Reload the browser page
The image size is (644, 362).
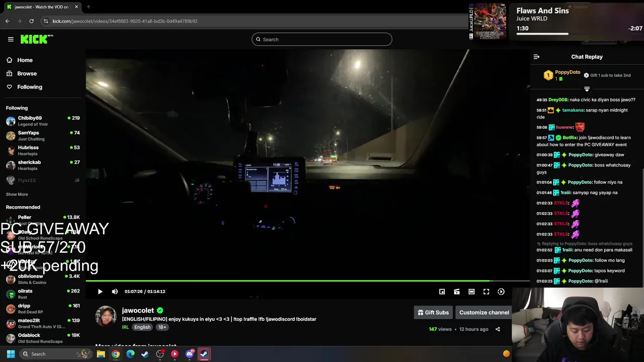[31, 21]
